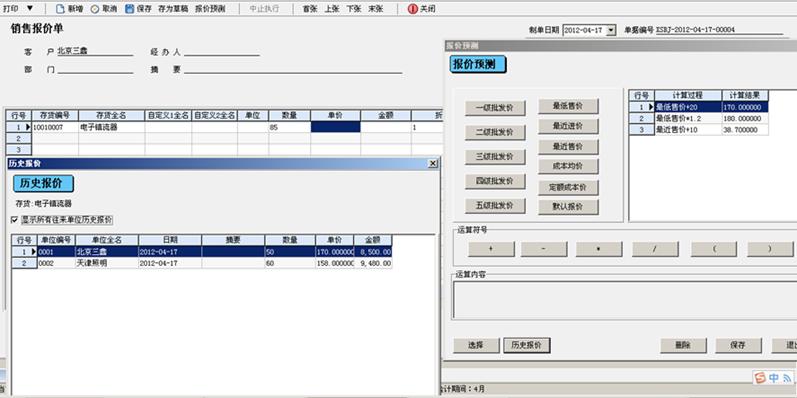The width and height of the screenshot is (797, 398).
Task: Click the left parenthesis operator button
Action: click(714, 249)
